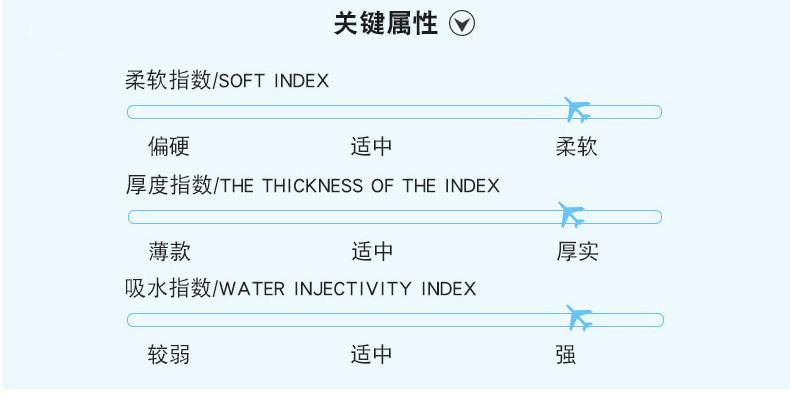Select the 柔软 label under soft index
Viewport: 790px width, 402px height.
[x=577, y=147]
